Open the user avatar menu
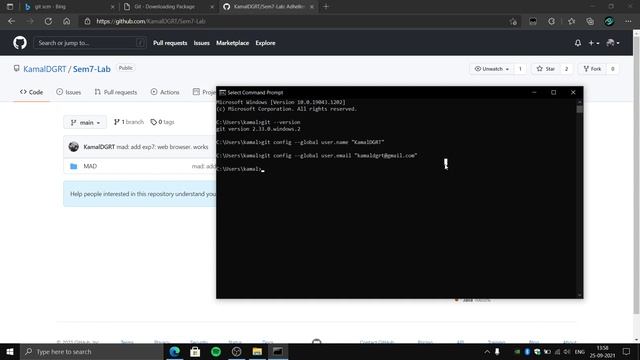 (613, 43)
